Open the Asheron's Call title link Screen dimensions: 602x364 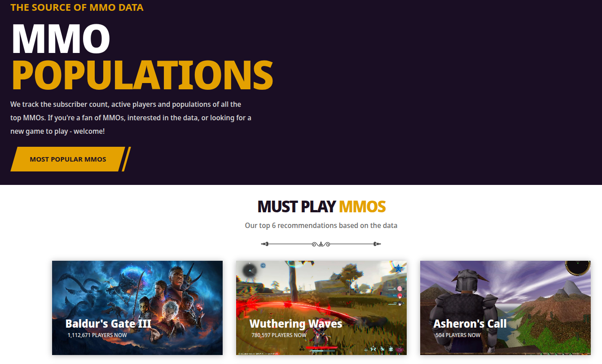point(470,324)
